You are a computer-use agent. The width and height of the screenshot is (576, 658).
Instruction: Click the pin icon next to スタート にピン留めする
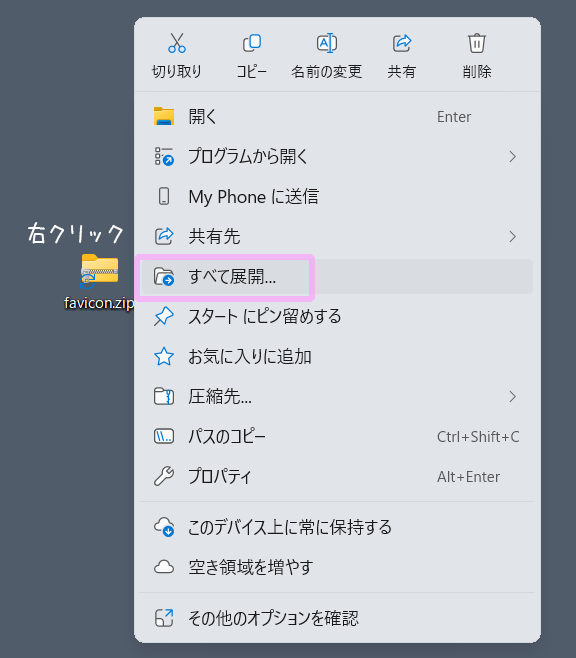[x=164, y=316]
